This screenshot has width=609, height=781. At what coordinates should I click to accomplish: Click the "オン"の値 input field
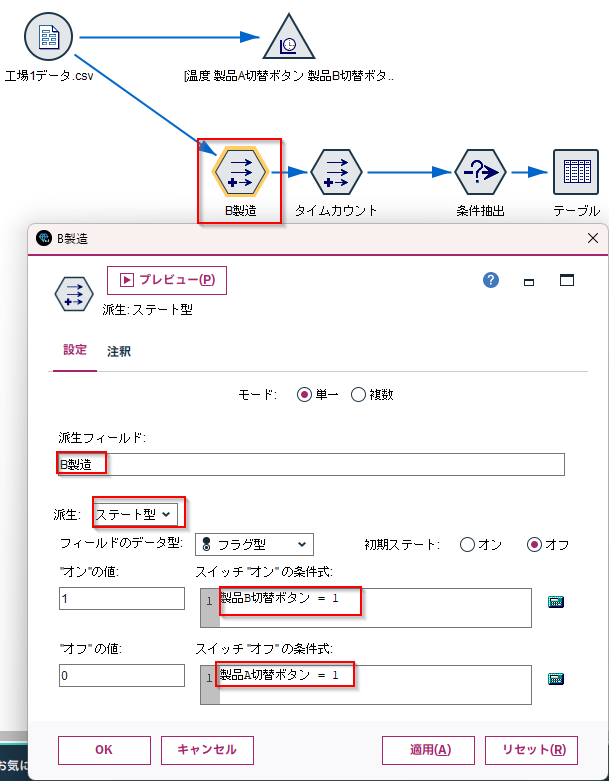point(122,598)
